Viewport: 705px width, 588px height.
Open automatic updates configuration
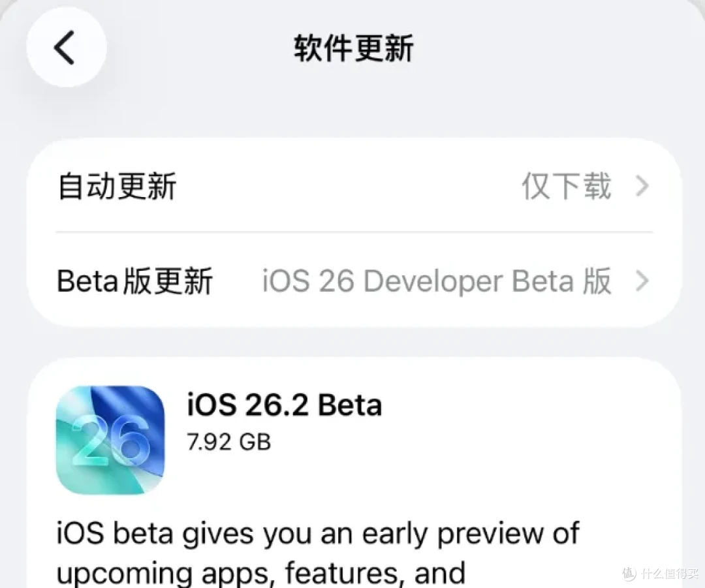[x=352, y=187]
